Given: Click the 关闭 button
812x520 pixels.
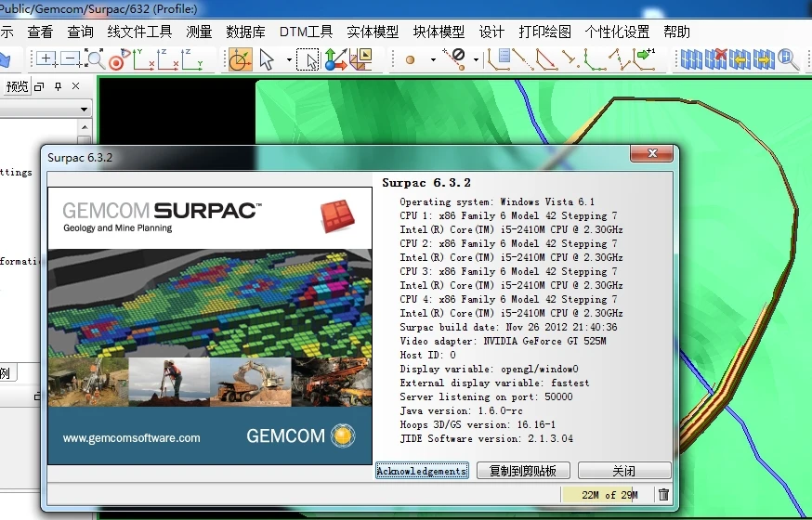Looking at the screenshot, I should (x=624, y=471).
